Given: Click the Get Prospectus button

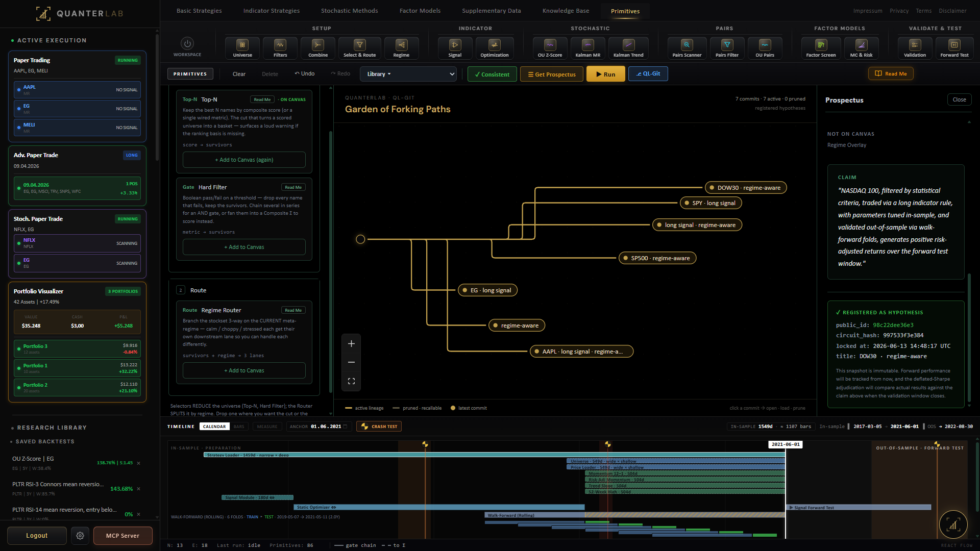Looking at the screenshot, I should point(551,74).
